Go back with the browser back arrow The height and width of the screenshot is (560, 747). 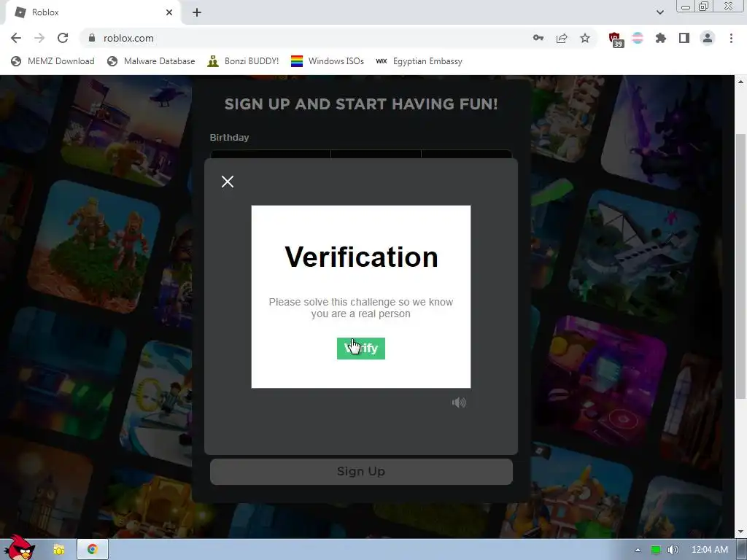tap(16, 38)
